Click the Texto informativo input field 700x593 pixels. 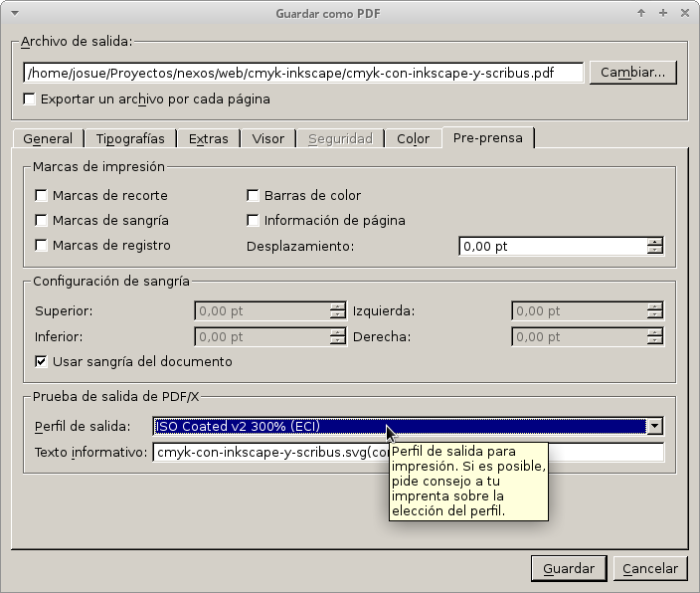tap(268, 454)
